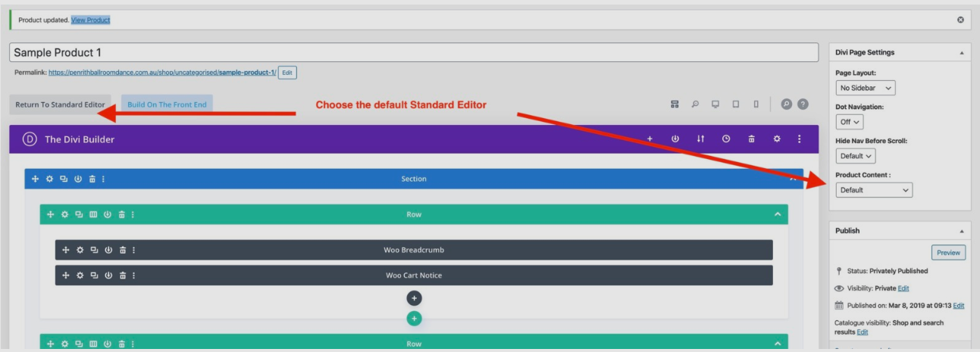Image resolution: width=980 pixels, height=352 pixels.
Task: Delete the Woo Cart Notice module
Action: [122, 275]
